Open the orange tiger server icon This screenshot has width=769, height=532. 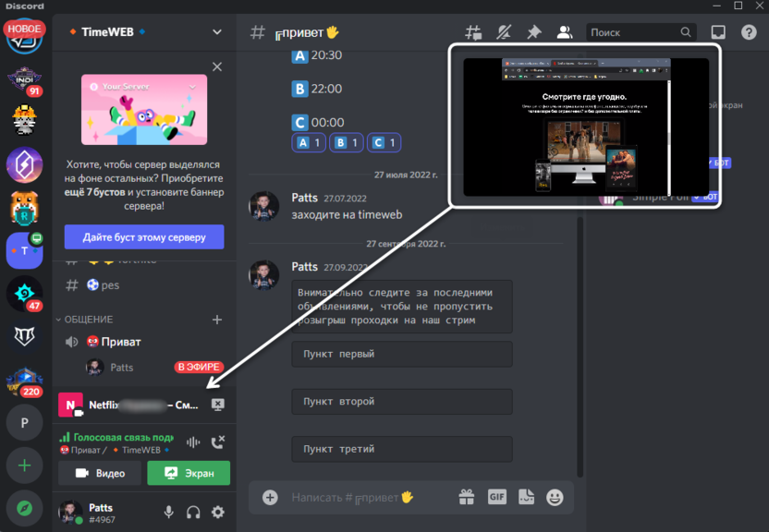(25, 208)
